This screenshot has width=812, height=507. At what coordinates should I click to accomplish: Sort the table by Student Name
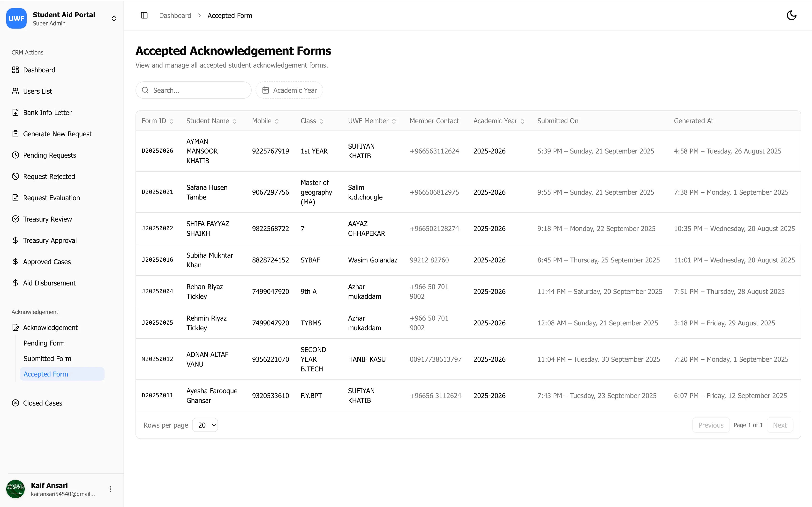point(211,121)
